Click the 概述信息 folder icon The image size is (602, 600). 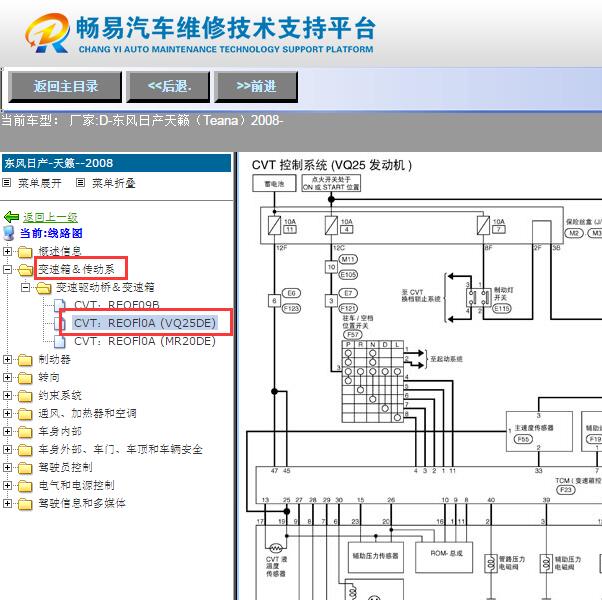coord(25,252)
